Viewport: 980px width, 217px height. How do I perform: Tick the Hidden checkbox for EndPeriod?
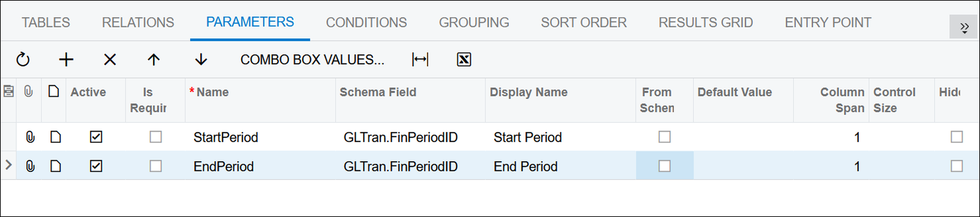[x=956, y=166]
